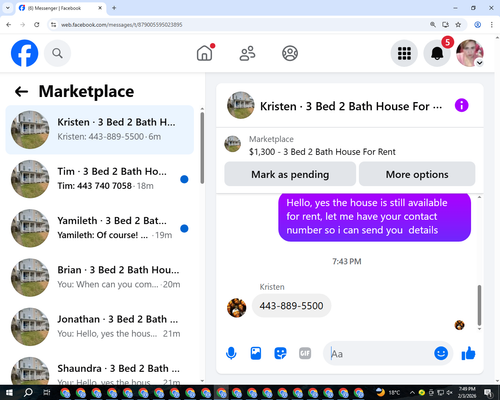Click the address bar URL
This screenshot has width=500, height=400.
click(121, 25)
